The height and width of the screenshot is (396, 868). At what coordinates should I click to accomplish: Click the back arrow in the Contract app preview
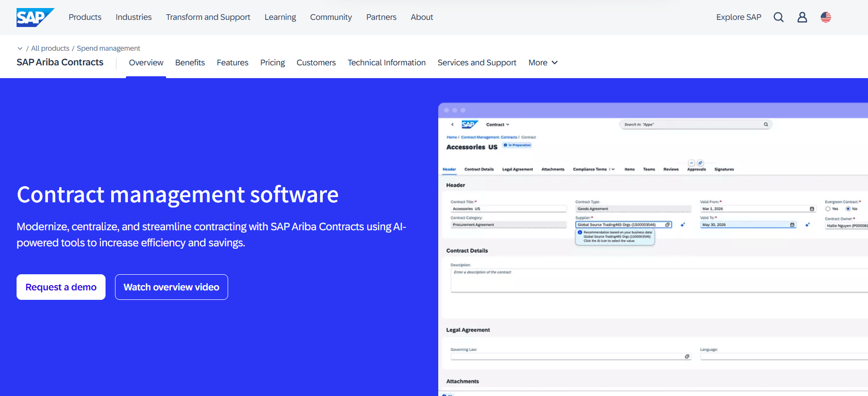point(452,125)
